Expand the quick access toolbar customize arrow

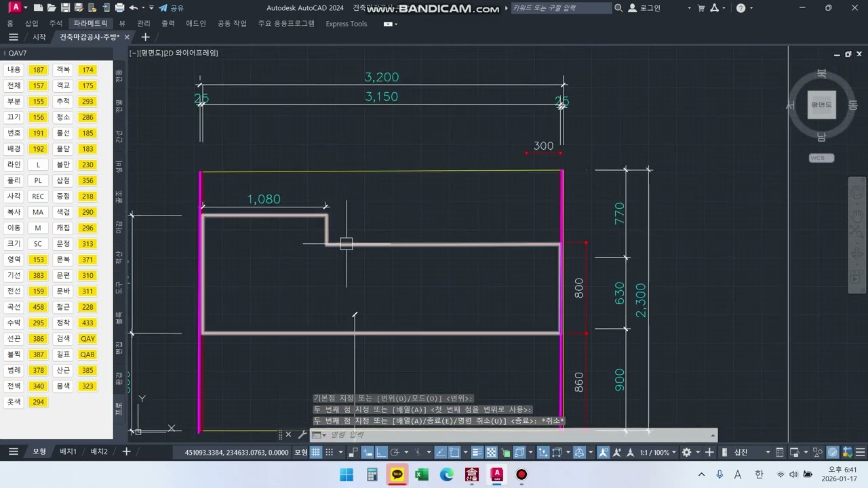point(151,8)
